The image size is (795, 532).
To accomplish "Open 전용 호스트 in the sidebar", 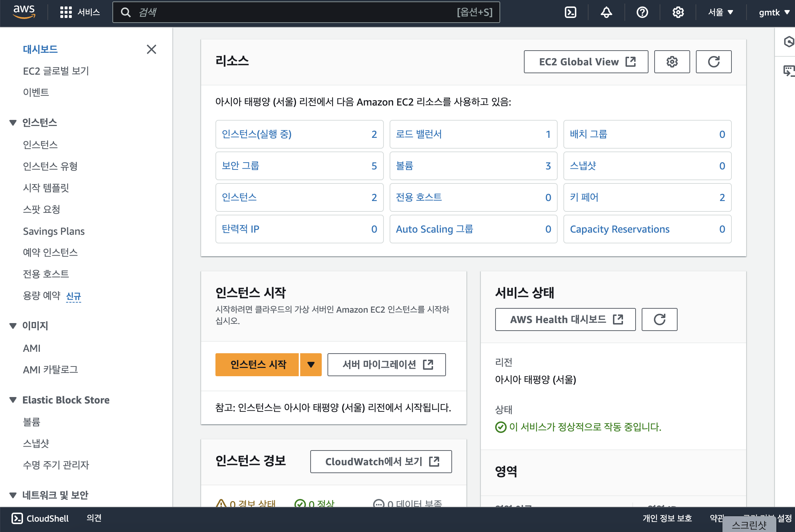I will [x=46, y=274].
